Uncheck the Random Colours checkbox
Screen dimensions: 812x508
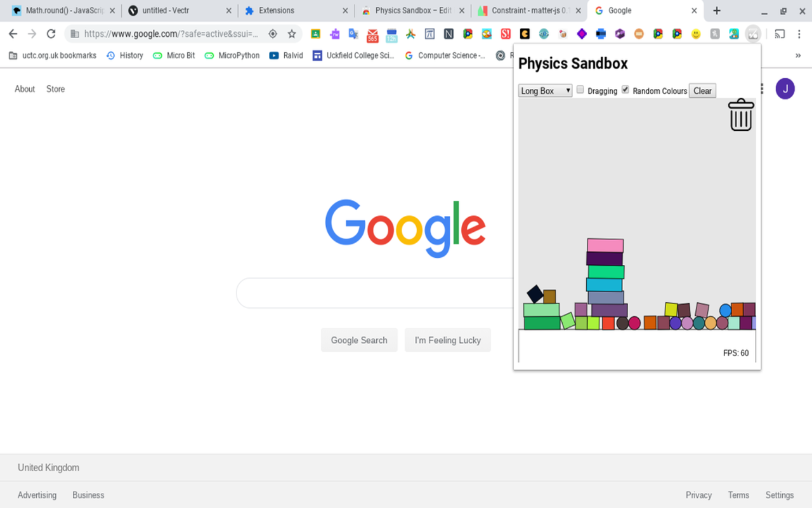pos(625,90)
